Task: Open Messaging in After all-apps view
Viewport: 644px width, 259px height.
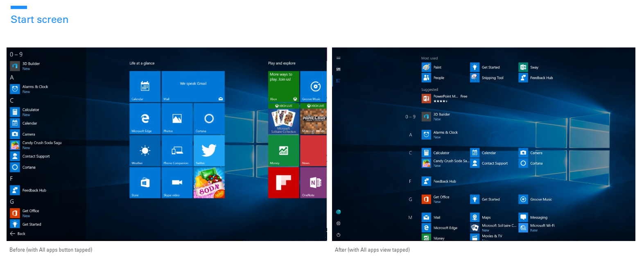Action: (x=533, y=217)
